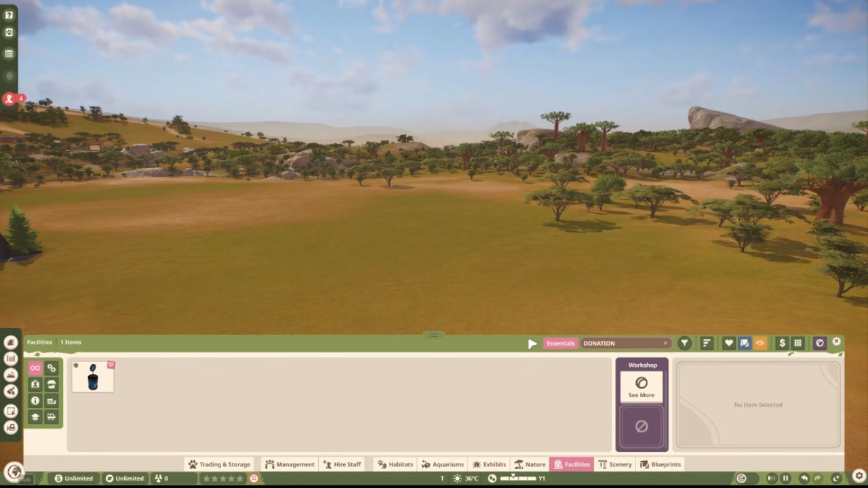Viewport: 868px width, 488px height.
Task: Toggle the orange Workshop items filter
Action: [x=760, y=343]
